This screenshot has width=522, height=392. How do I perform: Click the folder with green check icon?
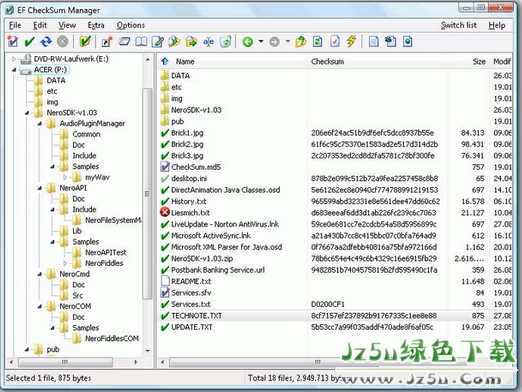coord(85,42)
